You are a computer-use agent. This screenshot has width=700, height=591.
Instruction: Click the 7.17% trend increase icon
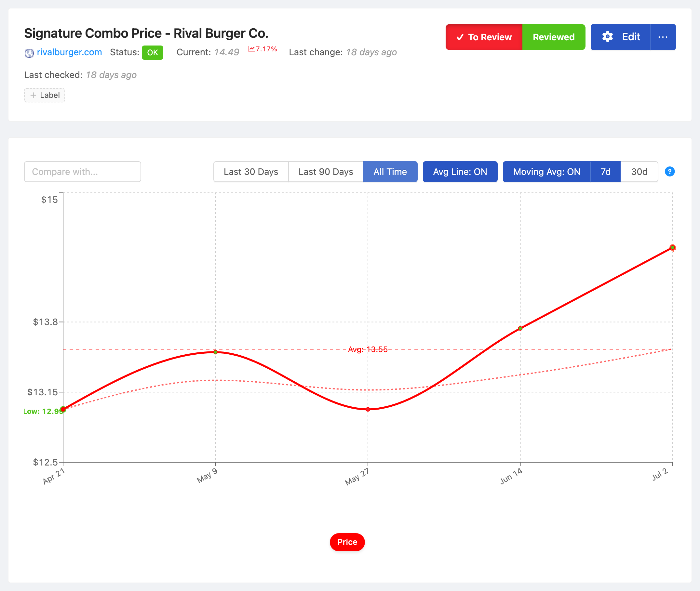[251, 49]
